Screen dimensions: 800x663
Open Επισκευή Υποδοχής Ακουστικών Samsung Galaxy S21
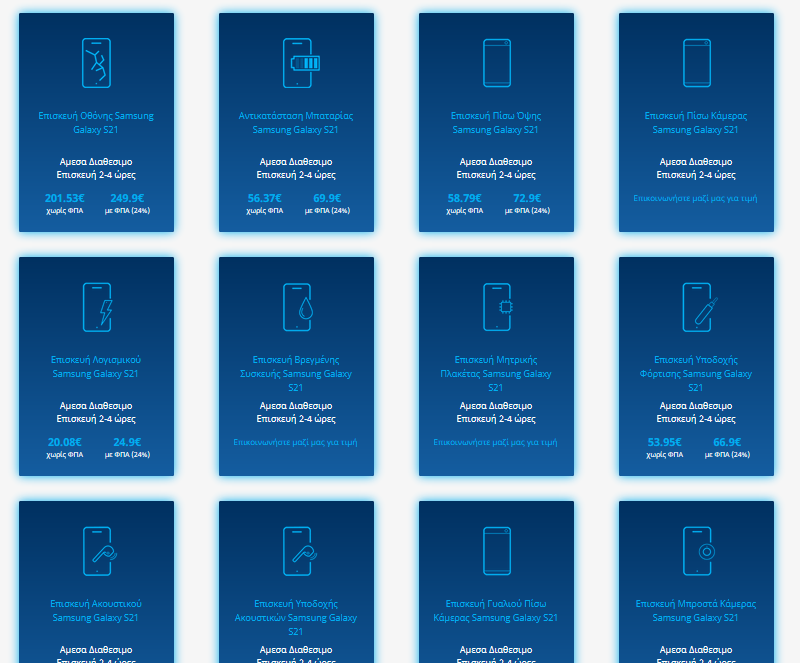296,618
